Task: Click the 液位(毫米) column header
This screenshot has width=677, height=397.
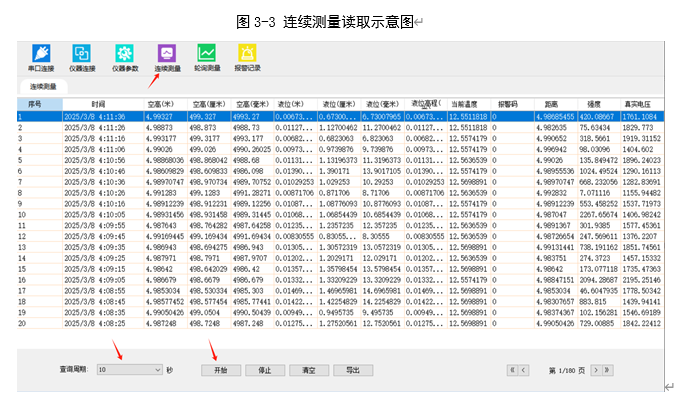Action: point(383,104)
